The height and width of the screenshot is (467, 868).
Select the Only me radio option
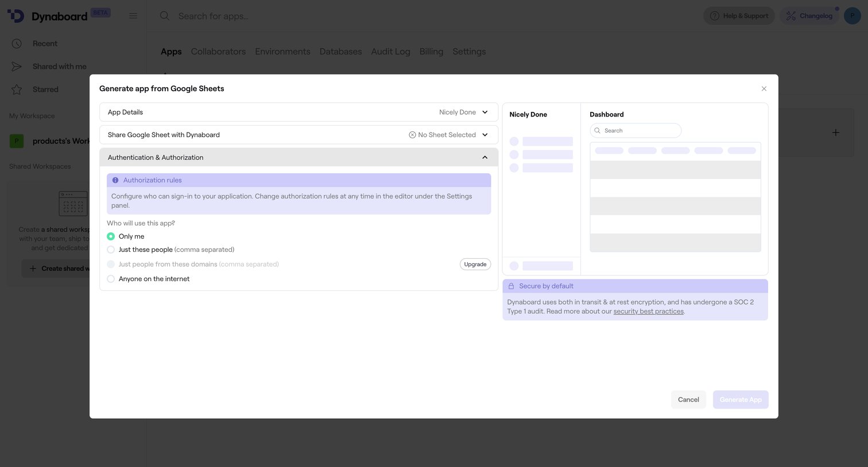(111, 236)
